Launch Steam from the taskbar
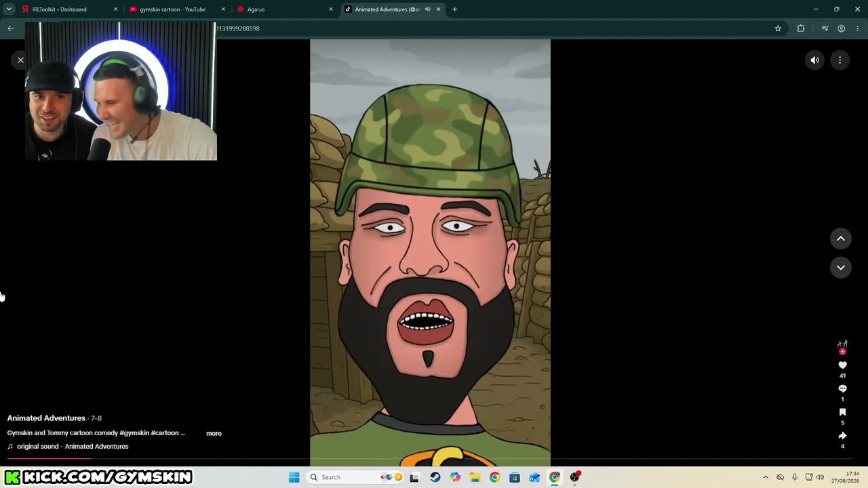 click(x=435, y=477)
